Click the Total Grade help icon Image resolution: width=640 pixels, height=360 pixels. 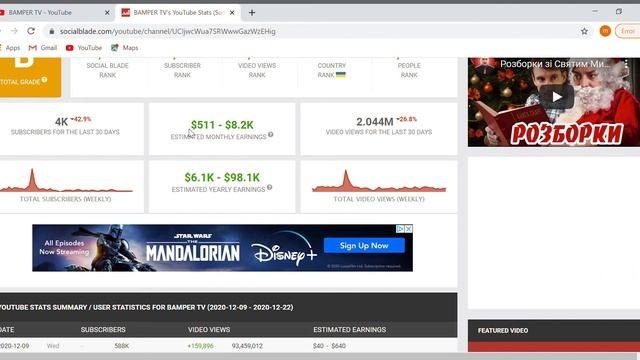tap(44, 80)
